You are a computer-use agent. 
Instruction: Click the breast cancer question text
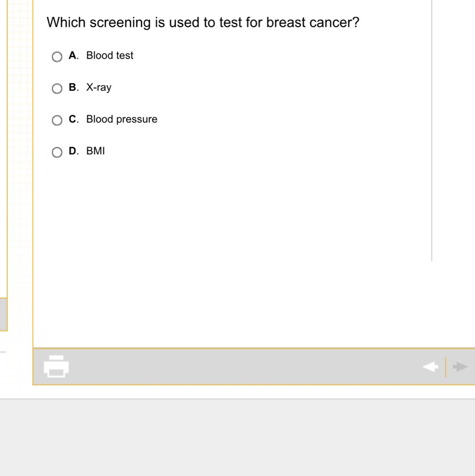203,23
